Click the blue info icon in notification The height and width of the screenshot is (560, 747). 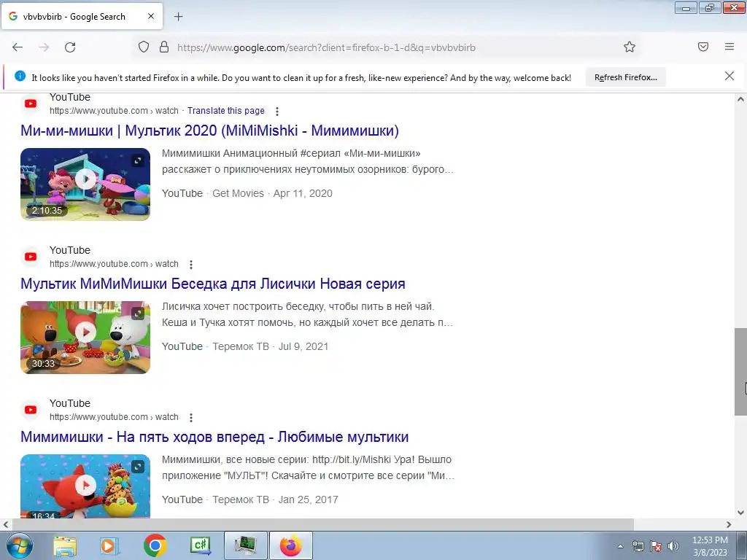point(20,76)
